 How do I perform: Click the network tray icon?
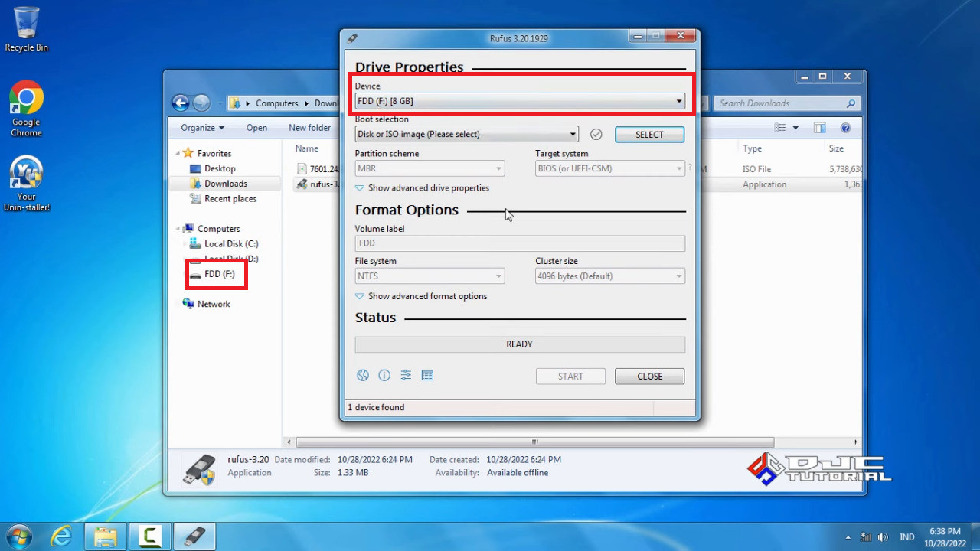click(866, 537)
